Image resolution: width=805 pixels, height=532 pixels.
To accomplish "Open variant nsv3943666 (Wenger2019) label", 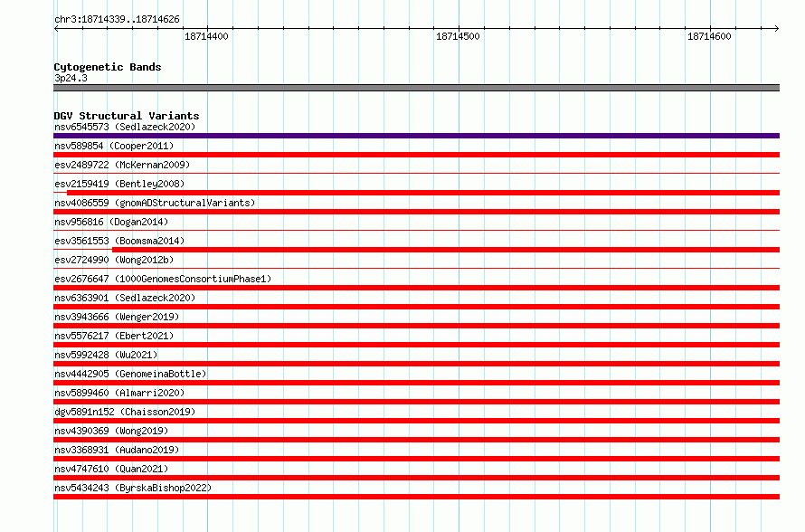I will click(117, 317).
